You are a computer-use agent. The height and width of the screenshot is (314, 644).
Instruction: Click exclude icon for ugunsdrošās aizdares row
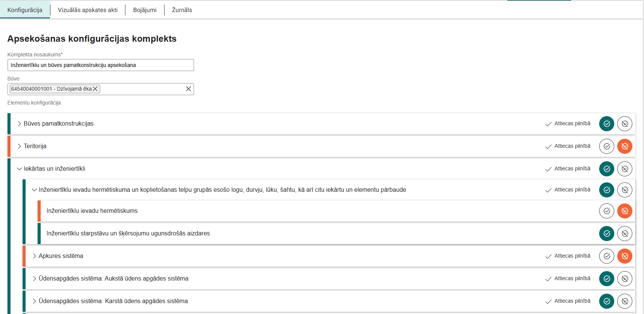point(624,234)
